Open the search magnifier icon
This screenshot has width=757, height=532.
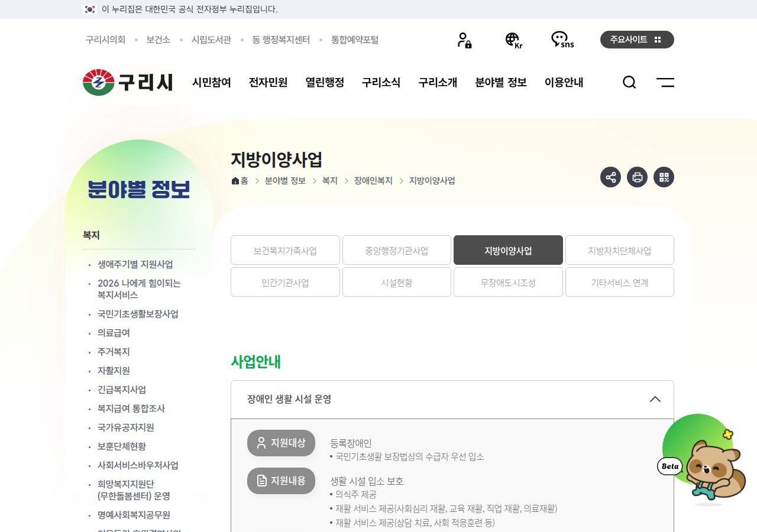[629, 82]
